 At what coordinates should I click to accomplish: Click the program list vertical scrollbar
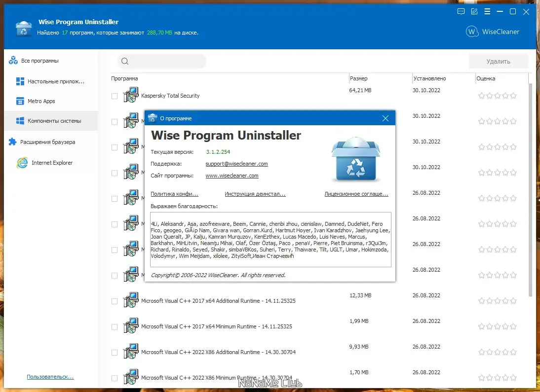[531, 189]
